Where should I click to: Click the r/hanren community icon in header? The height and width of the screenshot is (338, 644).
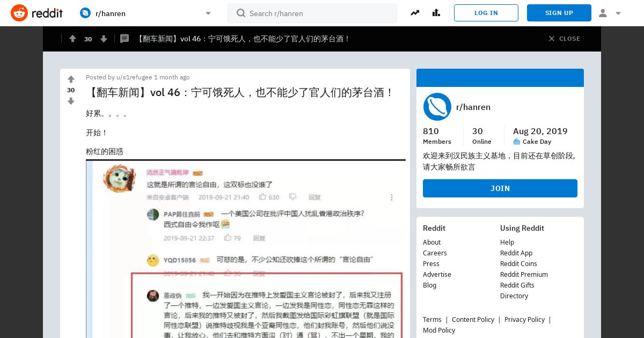click(85, 13)
